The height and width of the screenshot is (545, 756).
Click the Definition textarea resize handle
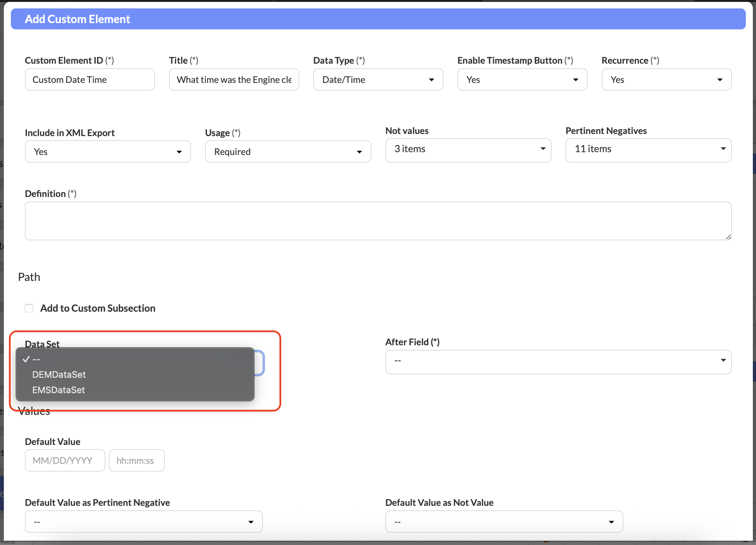[x=728, y=237]
